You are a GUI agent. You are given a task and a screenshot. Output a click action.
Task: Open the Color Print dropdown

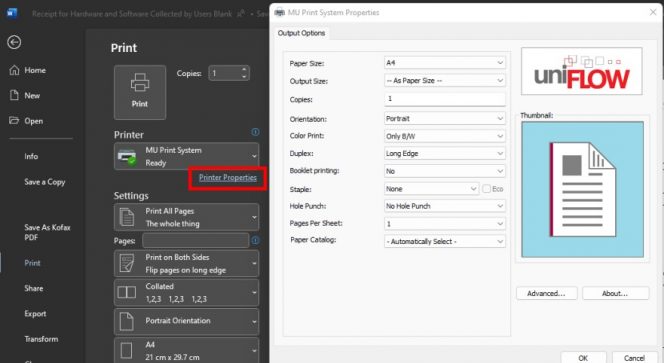[445, 136]
